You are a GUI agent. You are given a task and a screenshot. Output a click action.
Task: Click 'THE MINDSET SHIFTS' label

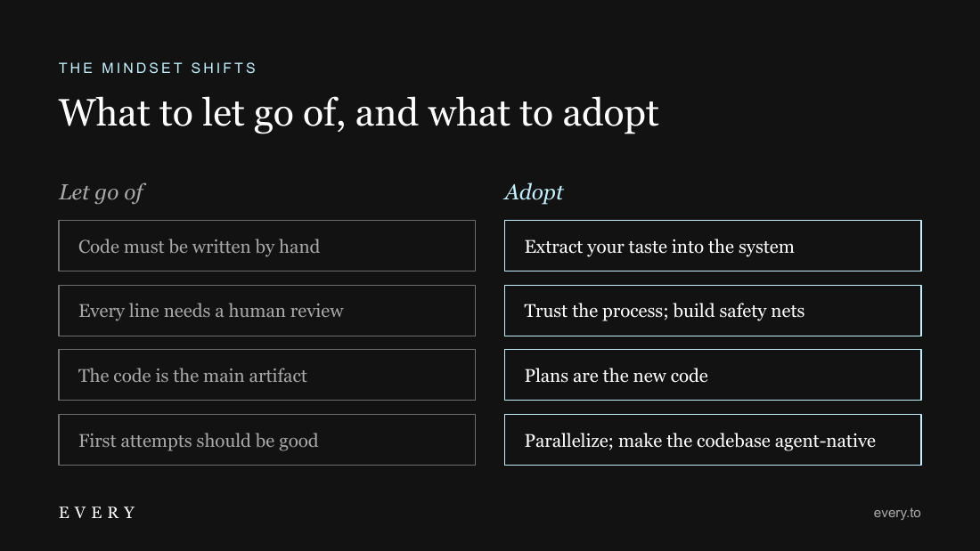pos(158,68)
